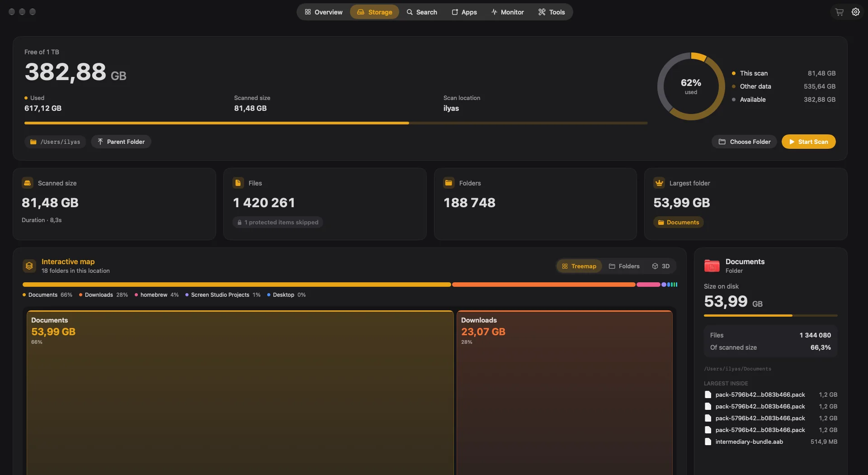Click the Documents 66% legend entry
The image size is (868, 475).
(x=47, y=294)
